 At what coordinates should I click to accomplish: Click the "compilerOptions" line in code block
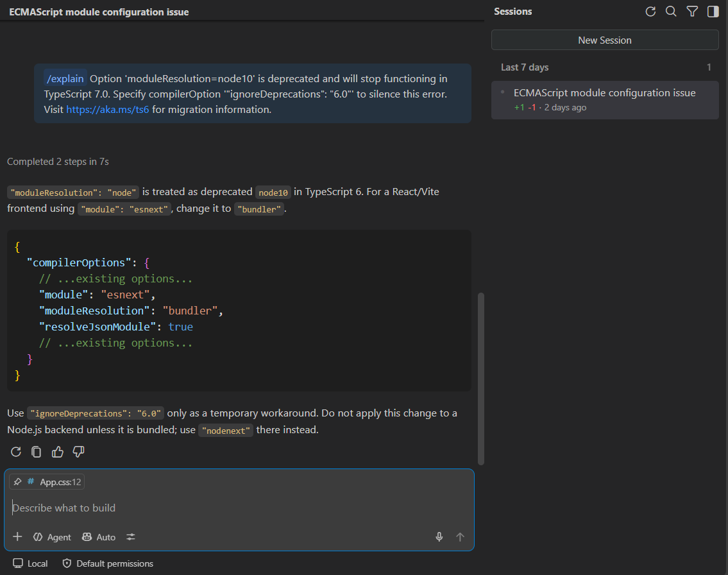(89, 263)
